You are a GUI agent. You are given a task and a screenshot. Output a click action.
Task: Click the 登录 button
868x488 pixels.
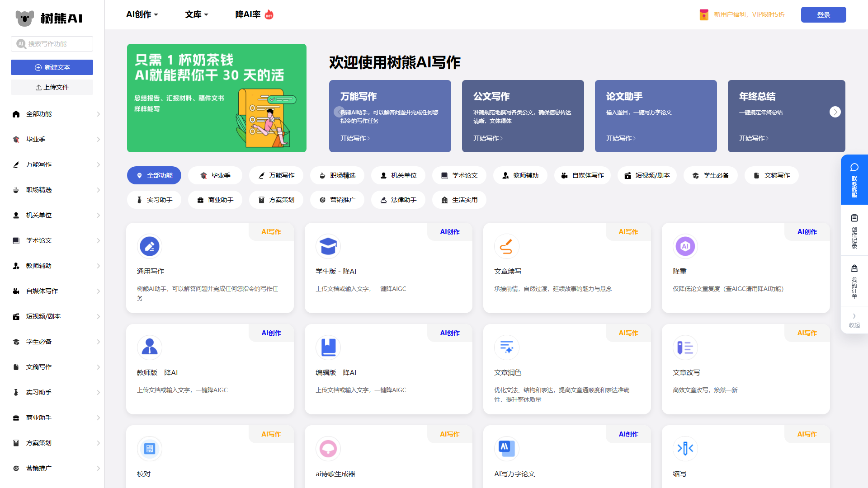tap(824, 14)
